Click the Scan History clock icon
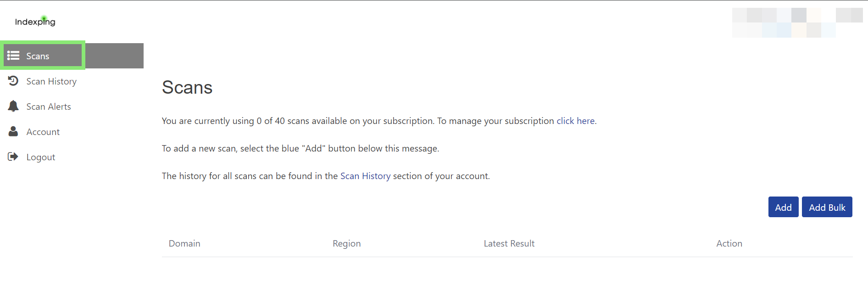Viewport: 868px width, 298px height. (x=13, y=81)
